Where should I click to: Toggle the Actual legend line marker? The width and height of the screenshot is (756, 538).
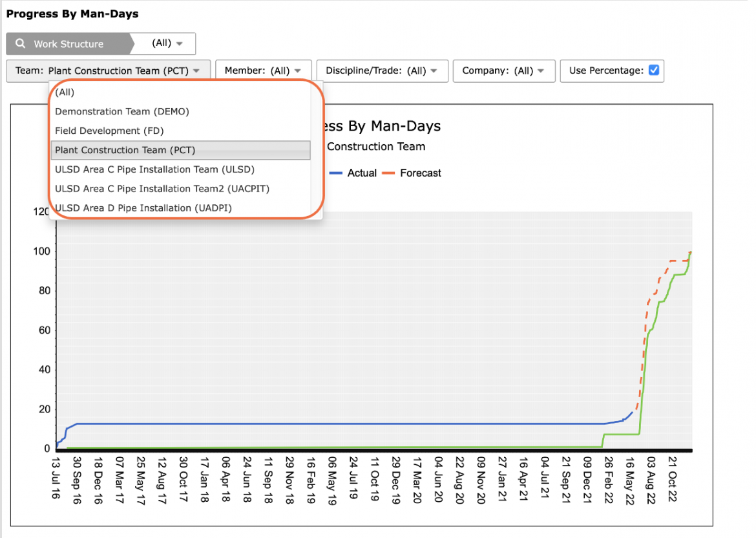pyautogui.click(x=335, y=173)
